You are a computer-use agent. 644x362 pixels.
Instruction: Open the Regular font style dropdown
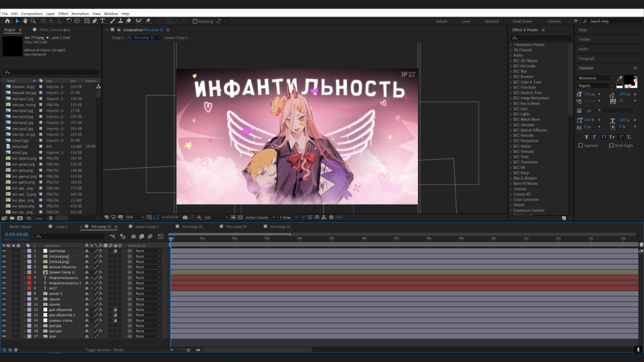click(596, 86)
